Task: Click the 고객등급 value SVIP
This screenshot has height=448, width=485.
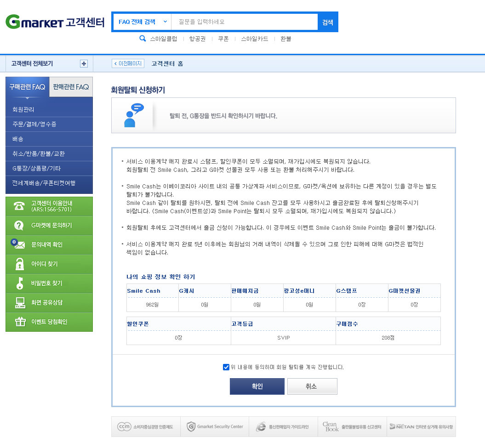Action: click(x=283, y=338)
